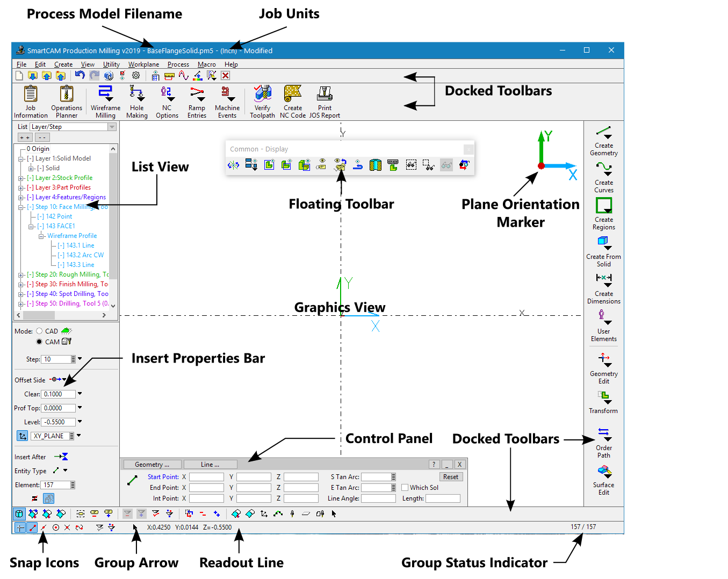Click the Verify Toolpath icon

point(262,95)
